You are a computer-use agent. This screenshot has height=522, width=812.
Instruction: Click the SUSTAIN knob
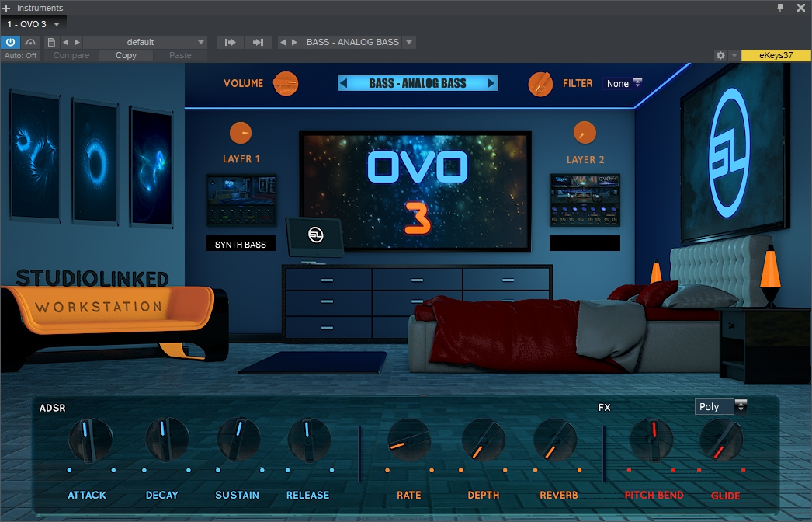(x=238, y=440)
